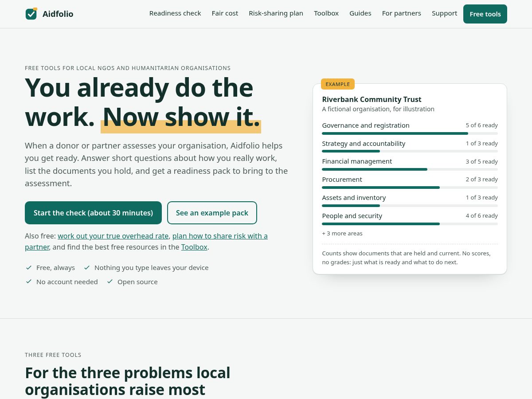Go to Risk-sharing plan page
Viewport: 532px width, 399px height.
tap(276, 13)
